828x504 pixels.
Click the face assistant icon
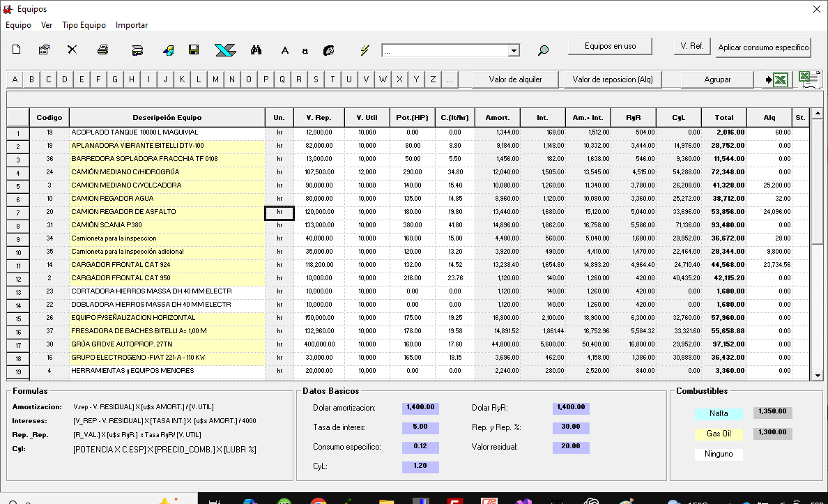(x=329, y=50)
